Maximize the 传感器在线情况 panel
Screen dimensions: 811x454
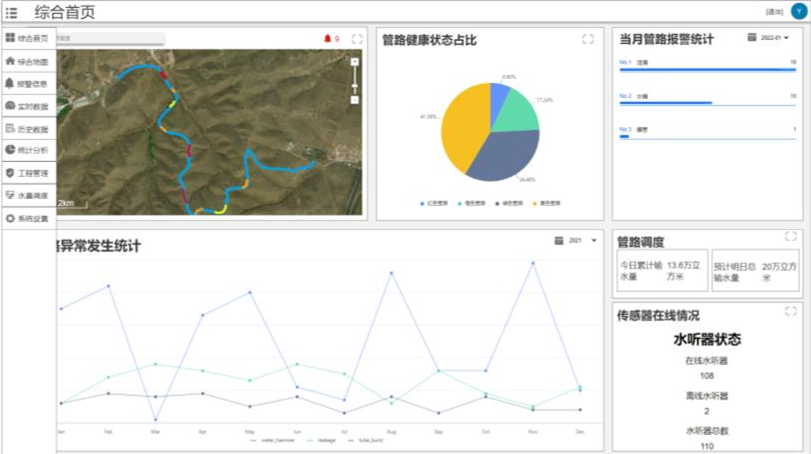[x=791, y=311]
